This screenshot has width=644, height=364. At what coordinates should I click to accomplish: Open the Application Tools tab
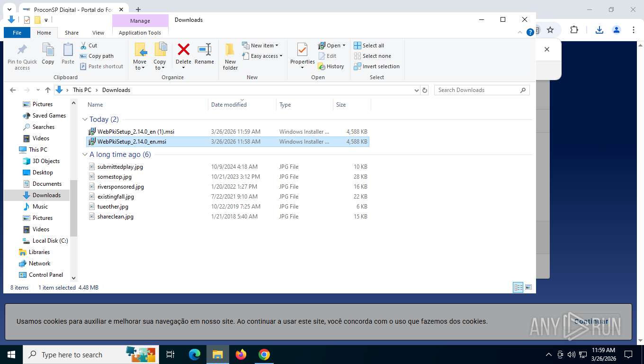point(140,33)
